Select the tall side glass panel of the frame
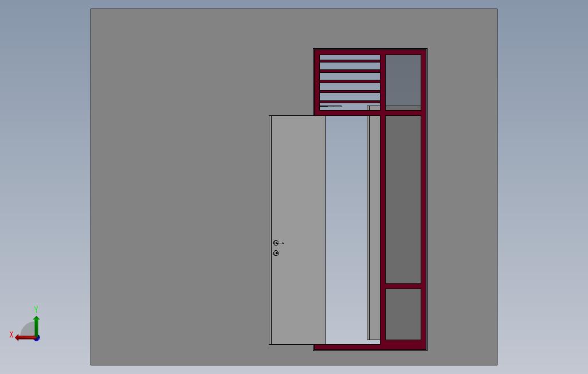Viewport: 588px width, 374px height. coord(403,200)
